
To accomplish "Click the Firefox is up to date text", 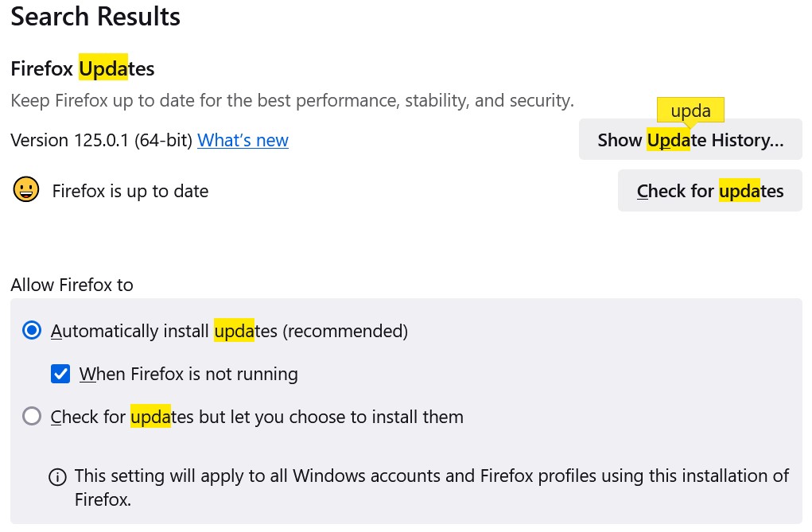I will coord(130,191).
